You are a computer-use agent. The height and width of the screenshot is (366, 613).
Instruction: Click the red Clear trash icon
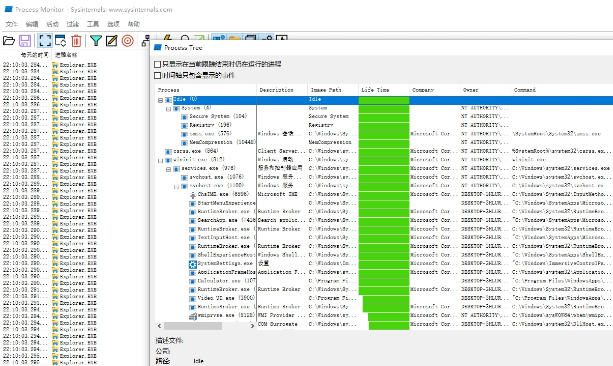tap(76, 41)
